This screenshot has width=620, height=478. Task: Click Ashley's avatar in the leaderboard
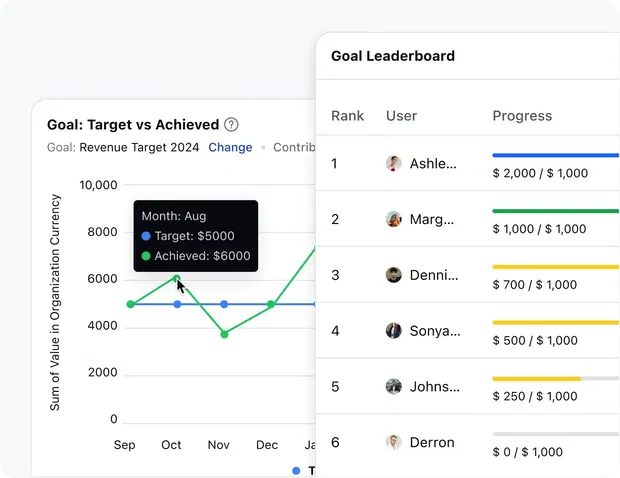394,163
